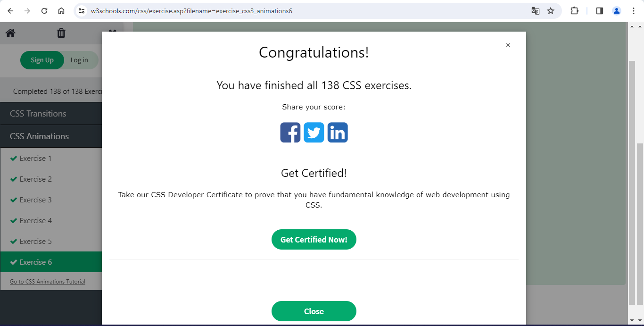Open Chrome side panel

(599, 11)
